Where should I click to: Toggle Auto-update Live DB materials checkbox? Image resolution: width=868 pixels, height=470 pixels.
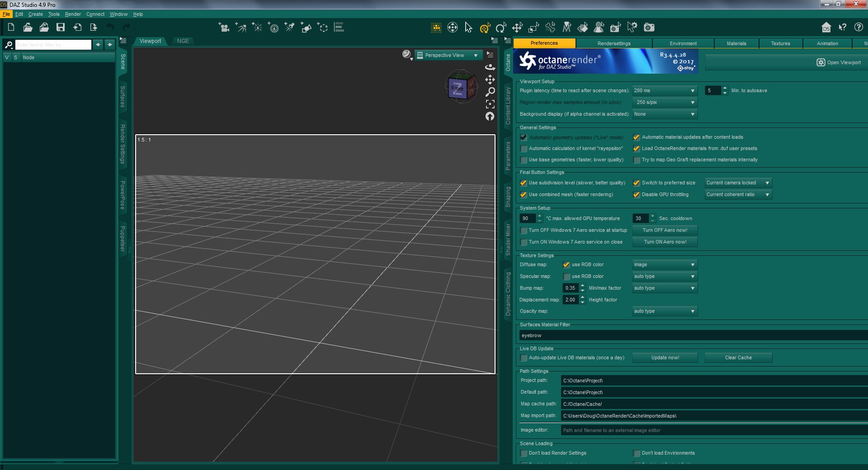(x=524, y=358)
